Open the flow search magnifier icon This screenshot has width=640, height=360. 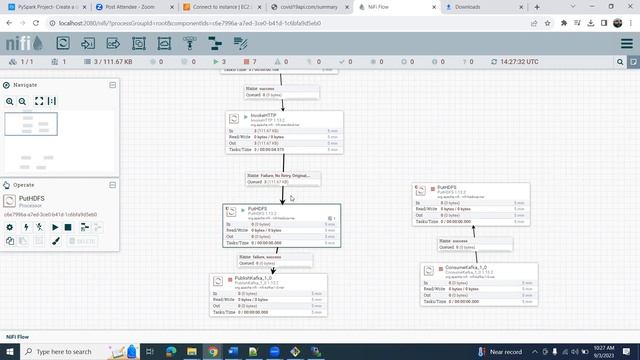[x=620, y=62]
